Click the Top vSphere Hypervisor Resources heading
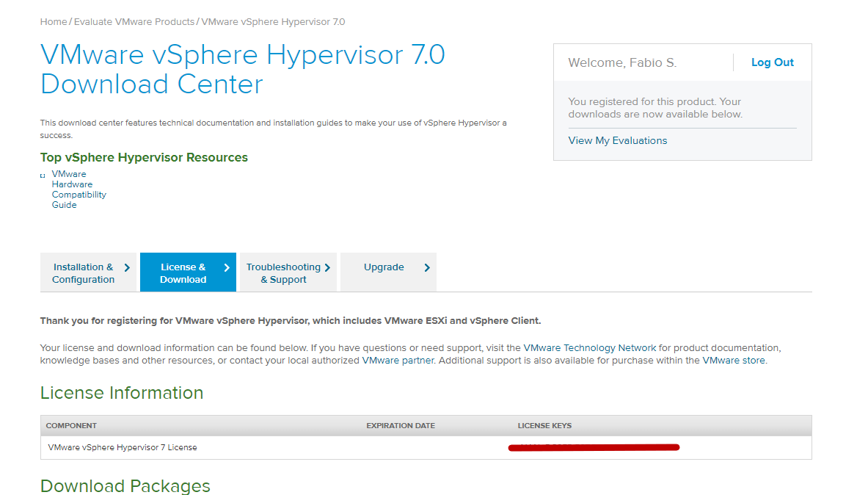This screenshot has width=868, height=495. tap(144, 157)
